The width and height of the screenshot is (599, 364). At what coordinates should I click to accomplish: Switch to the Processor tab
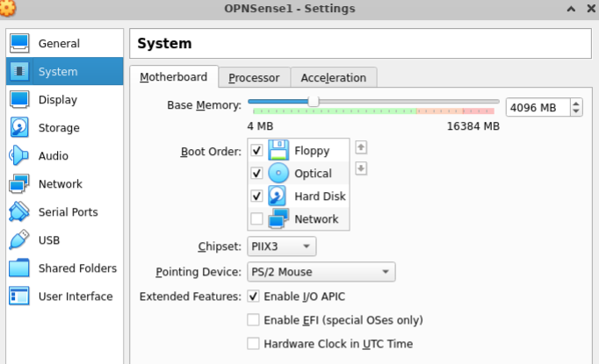pos(254,77)
